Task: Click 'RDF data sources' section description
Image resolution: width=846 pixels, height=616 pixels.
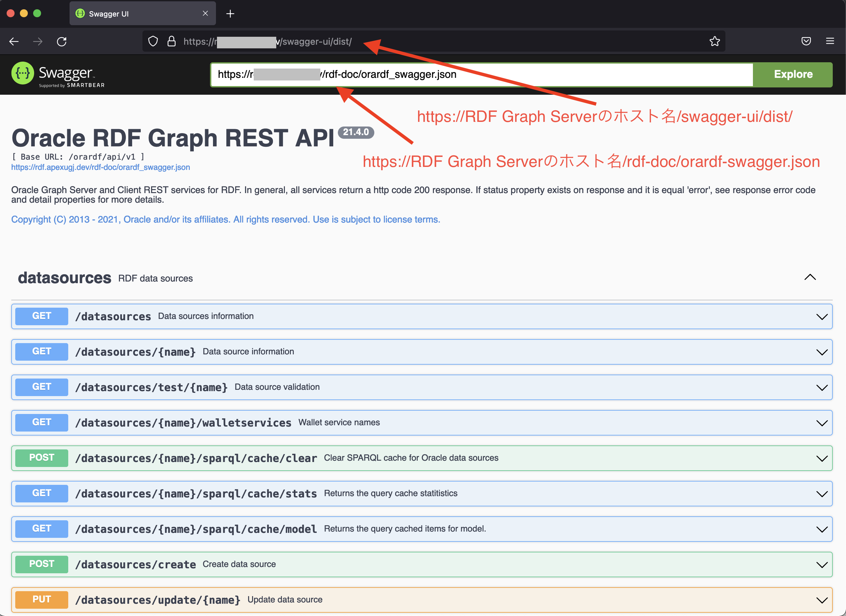Action: pyautogui.click(x=156, y=279)
